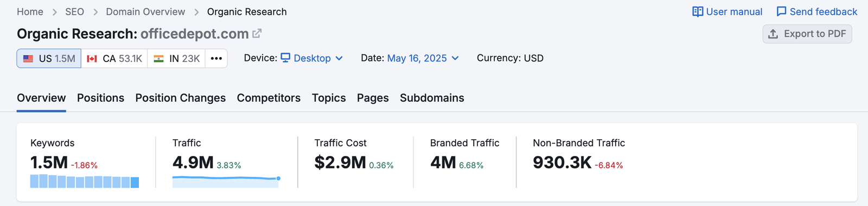The height and width of the screenshot is (206, 868).
Task: Switch to the Positions tab
Action: (x=100, y=98)
